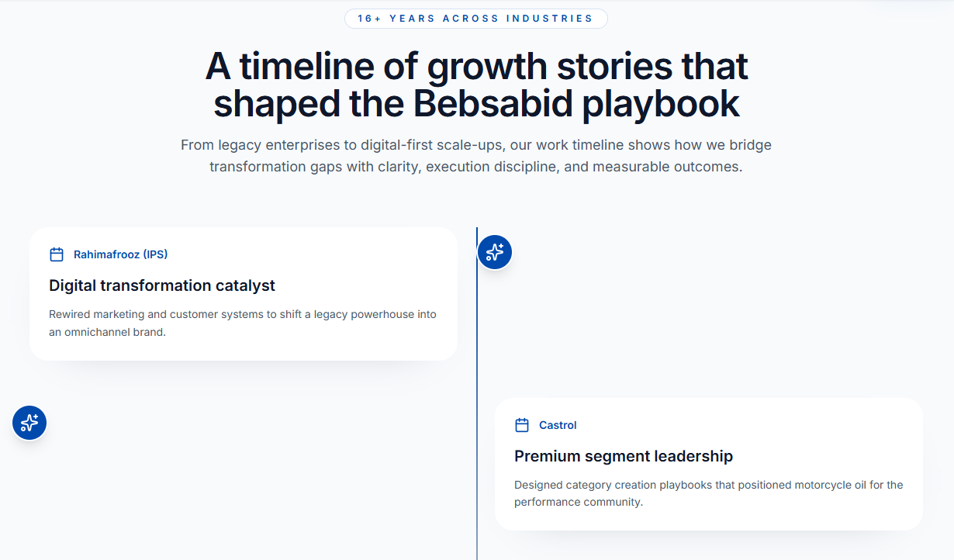Image resolution: width=954 pixels, height=560 pixels.
Task: Select the Premium segment leadership title
Action: pos(623,456)
